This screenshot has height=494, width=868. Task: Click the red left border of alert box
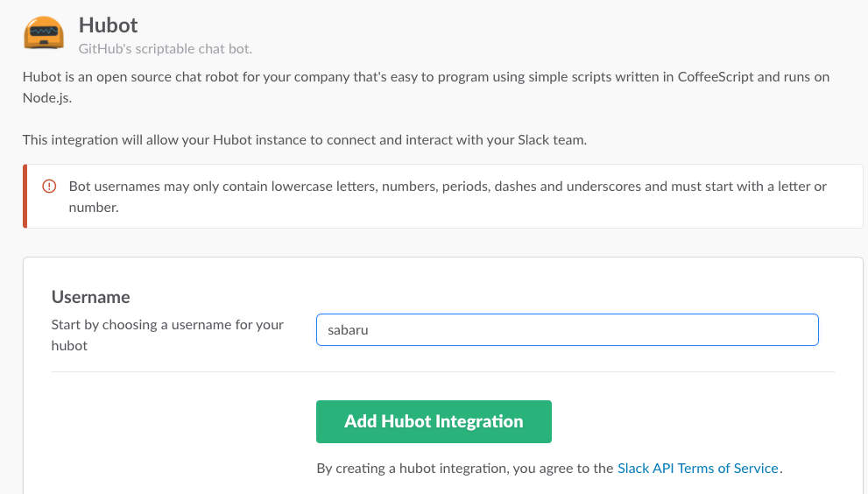point(25,196)
